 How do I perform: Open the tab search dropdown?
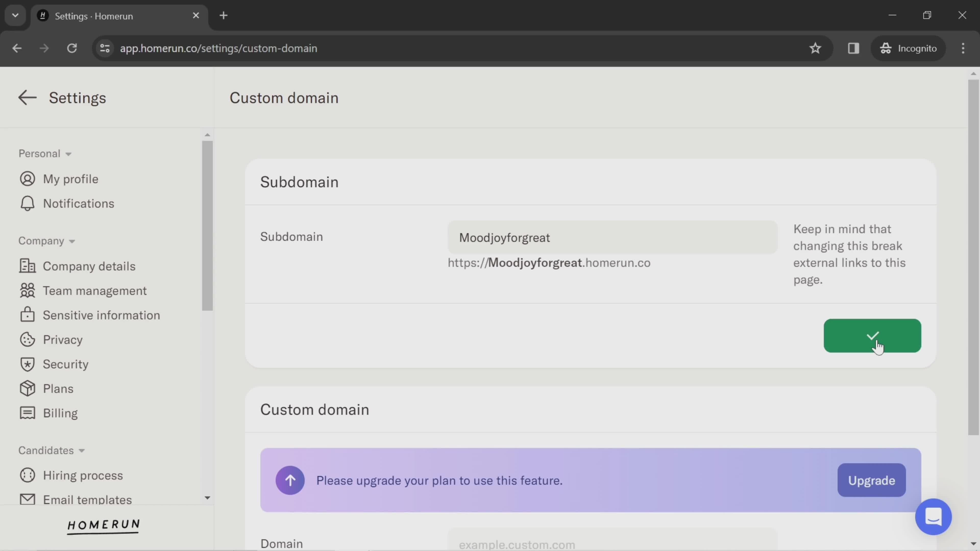point(15,16)
